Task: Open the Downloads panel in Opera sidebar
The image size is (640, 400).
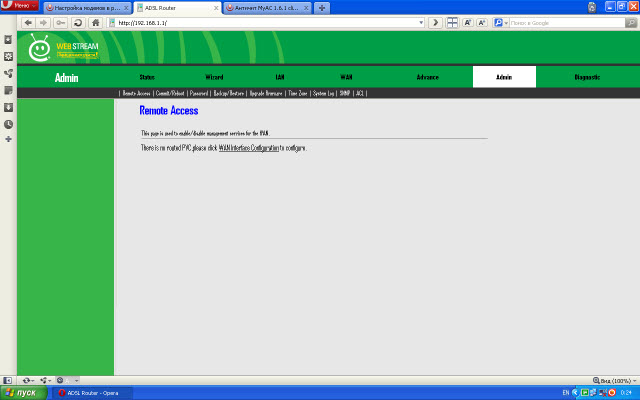Action: pos(8,107)
